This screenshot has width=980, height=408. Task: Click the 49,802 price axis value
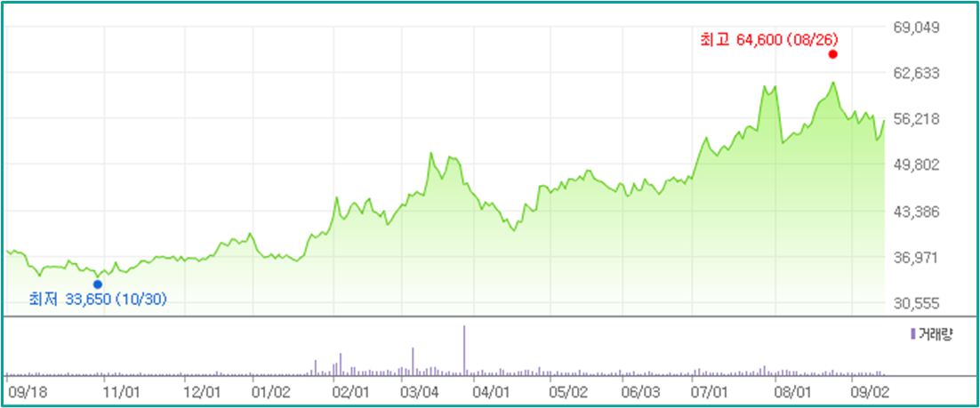pyautogui.click(x=917, y=165)
